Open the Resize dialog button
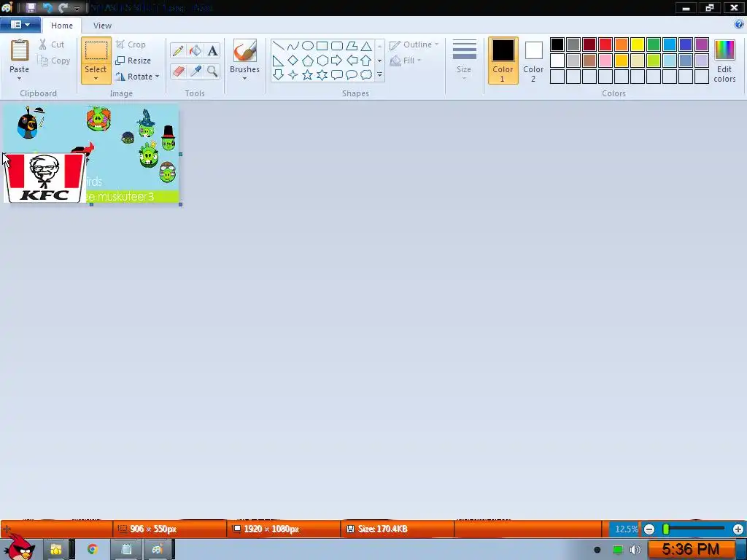Screen dimensions: 747x560 point(133,61)
